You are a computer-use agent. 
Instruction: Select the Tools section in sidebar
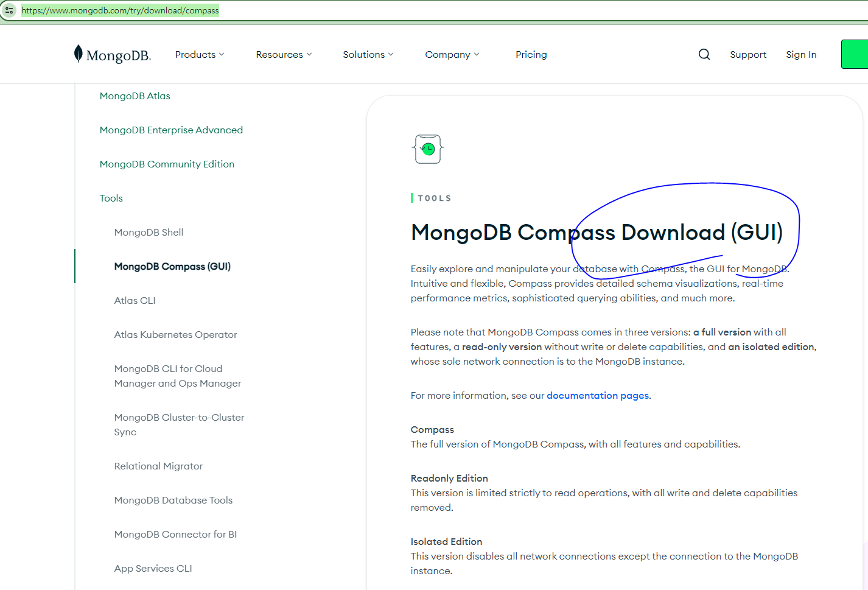point(111,198)
